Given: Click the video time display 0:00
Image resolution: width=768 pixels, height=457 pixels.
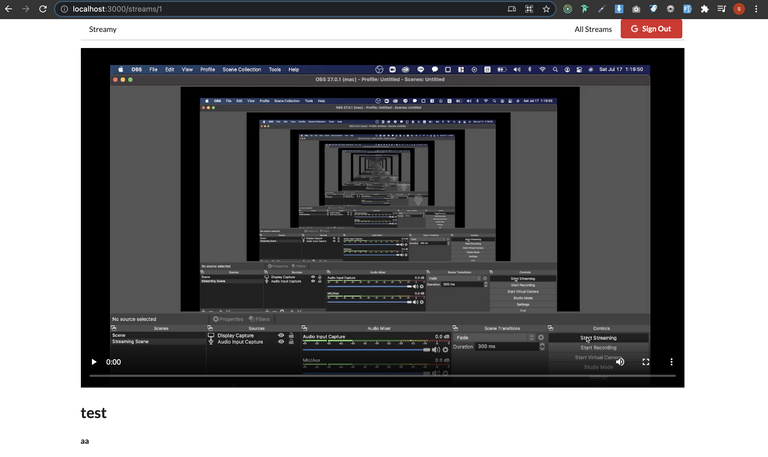Looking at the screenshot, I should coord(113,362).
